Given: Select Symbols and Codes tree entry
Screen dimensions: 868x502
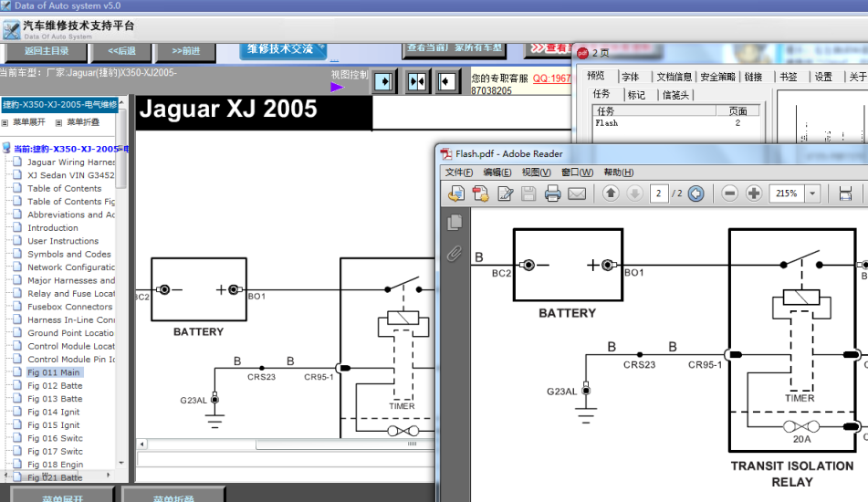Looking at the screenshot, I should (68, 255).
